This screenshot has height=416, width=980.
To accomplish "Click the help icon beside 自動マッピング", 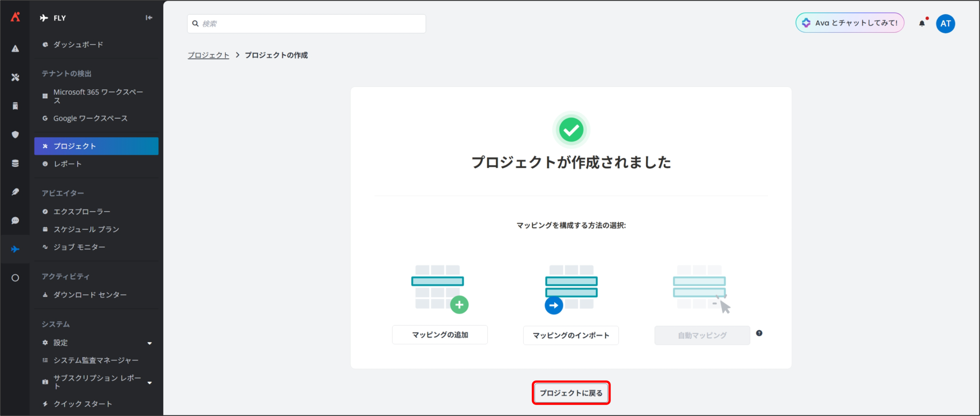I will [x=759, y=333].
